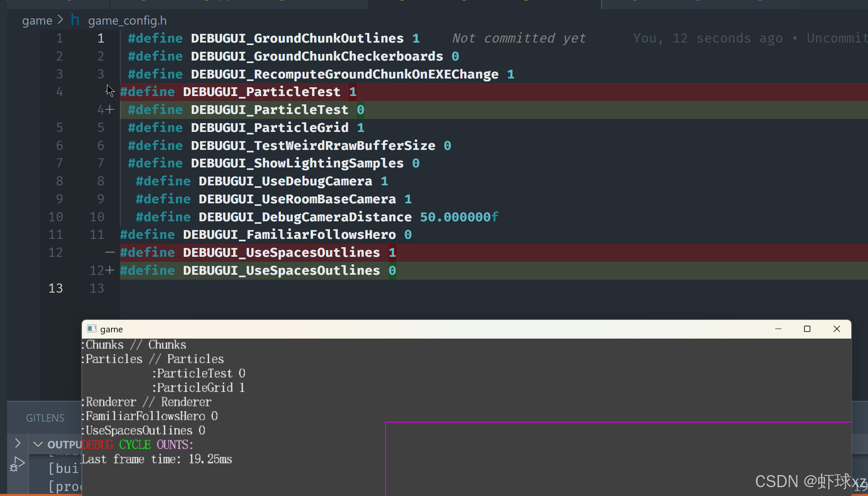Screen dimensions: 868x496
Task: Collapse the OUTPUT section chevron
Action: (x=38, y=444)
